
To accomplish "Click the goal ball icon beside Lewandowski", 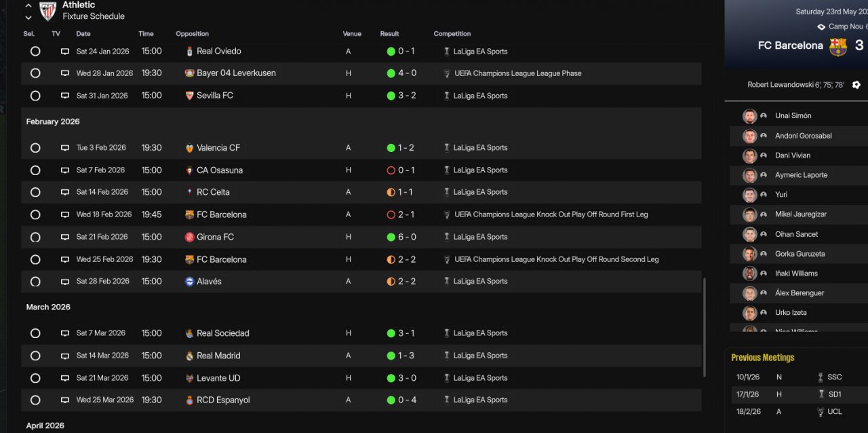I will pyautogui.click(x=856, y=85).
